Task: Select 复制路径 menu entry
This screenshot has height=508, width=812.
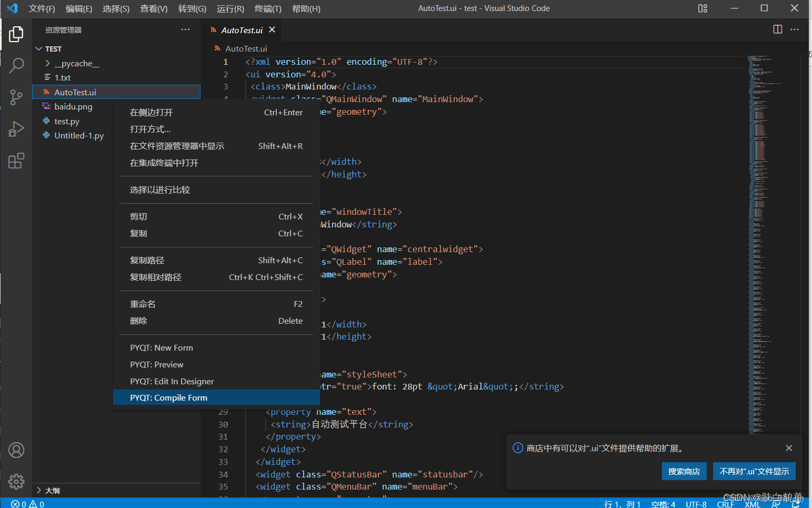Action: click(217, 260)
